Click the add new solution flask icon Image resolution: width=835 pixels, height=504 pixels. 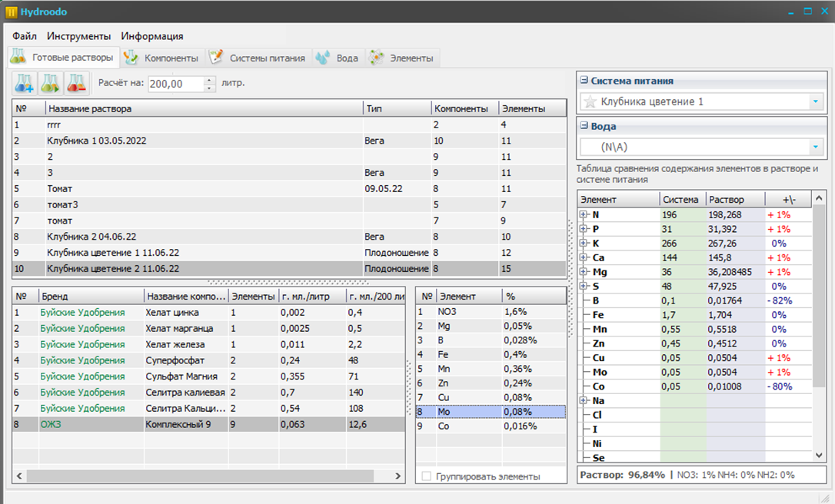click(25, 83)
